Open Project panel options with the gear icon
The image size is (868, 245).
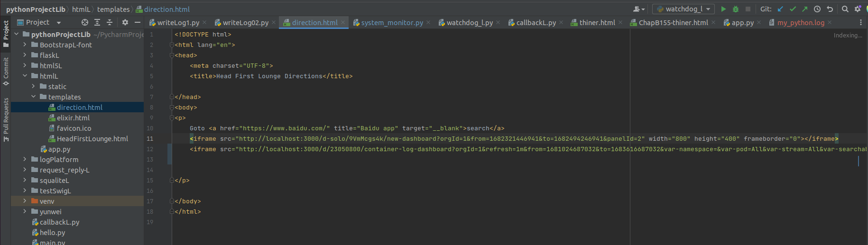(x=125, y=22)
